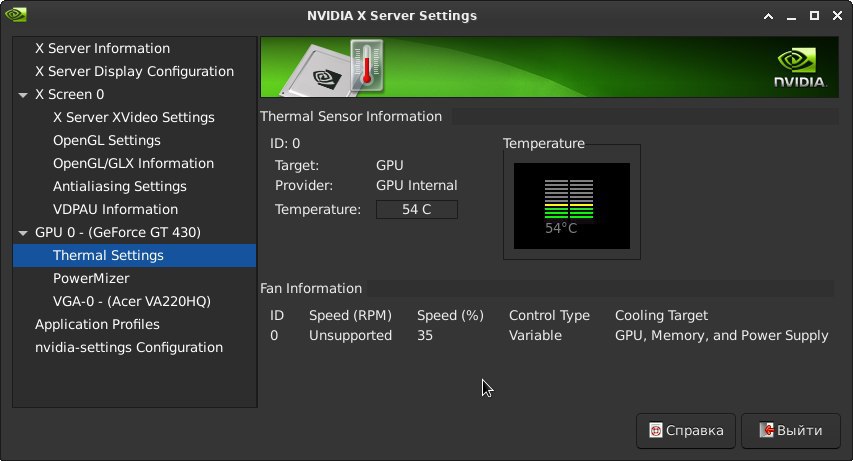Click the Speed (RPM) column header
Image resolution: width=853 pixels, height=461 pixels.
point(350,316)
